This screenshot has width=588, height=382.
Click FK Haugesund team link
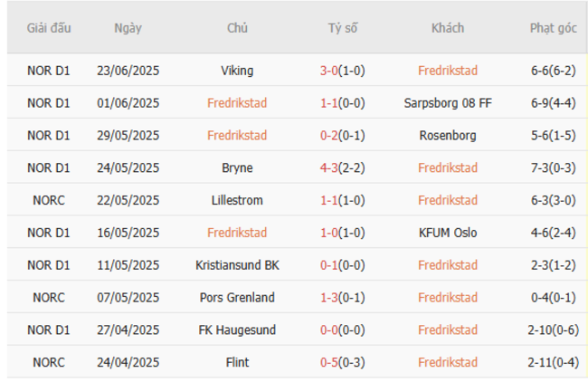pyautogui.click(x=237, y=329)
